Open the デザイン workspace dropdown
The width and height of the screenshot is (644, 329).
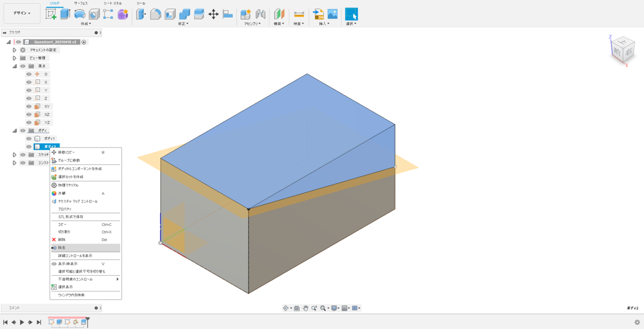22,13
